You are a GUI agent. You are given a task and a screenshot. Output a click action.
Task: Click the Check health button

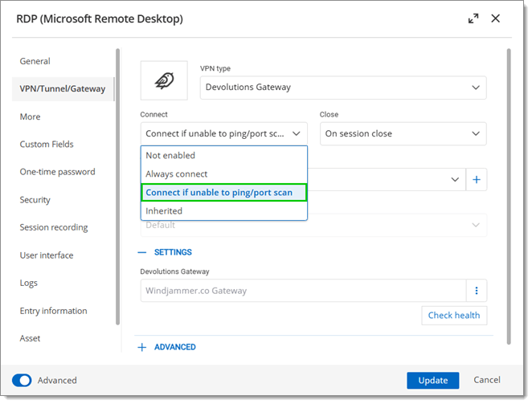(454, 316)
